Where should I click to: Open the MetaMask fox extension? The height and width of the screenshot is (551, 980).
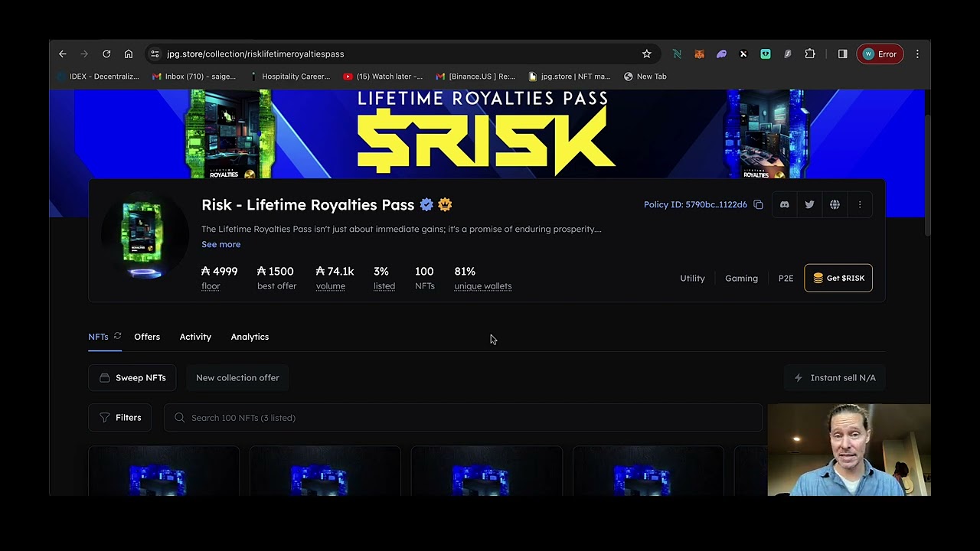click(699, 54)
